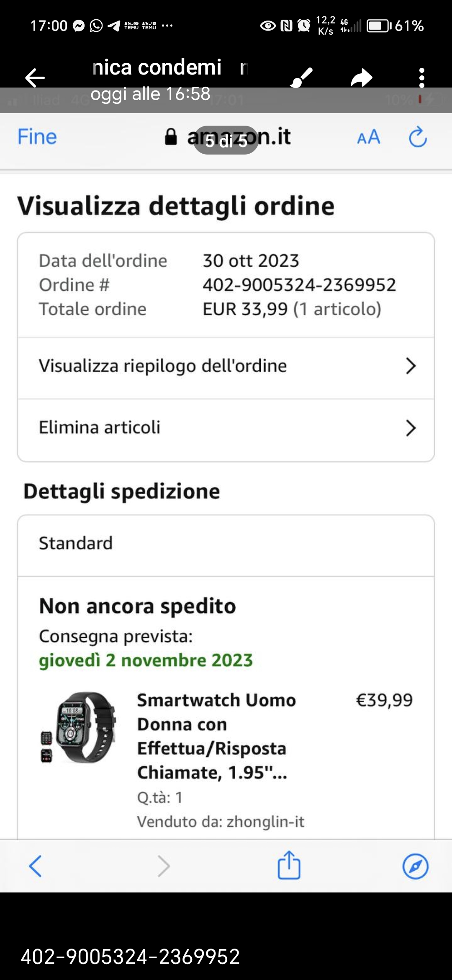Tap the grey forward chevron
This screenshot has height=980, width=452.
pos(164,866)
